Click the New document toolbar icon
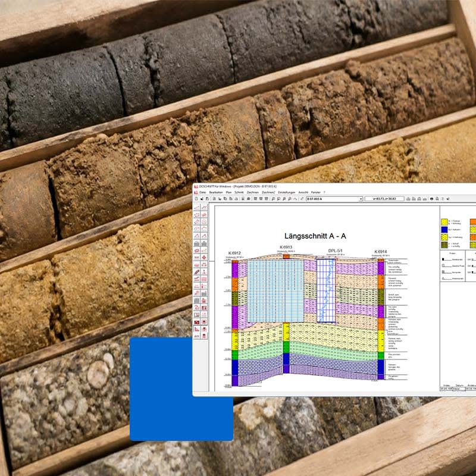This screenshot has height=476, width=476. point(196,199)
